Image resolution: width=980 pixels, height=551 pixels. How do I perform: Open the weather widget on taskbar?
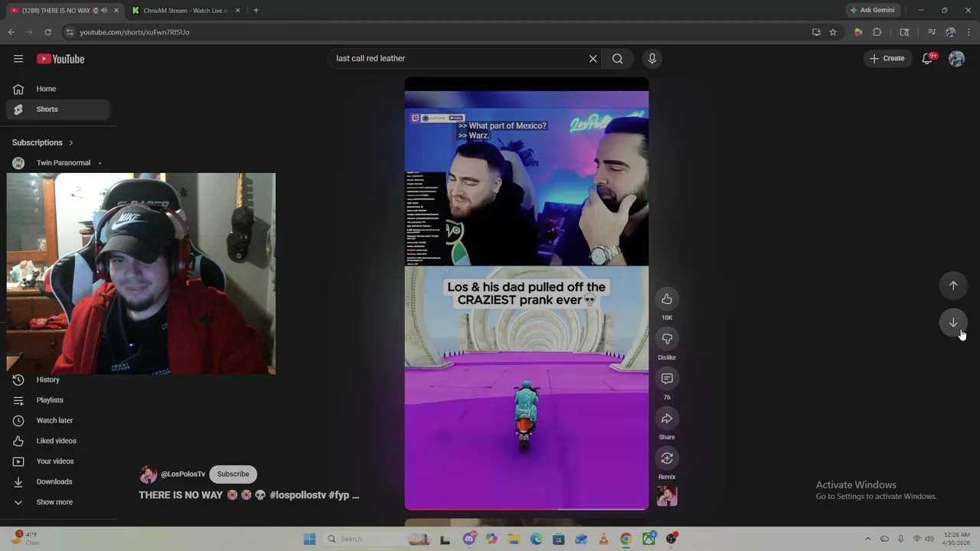click(24, 539)
